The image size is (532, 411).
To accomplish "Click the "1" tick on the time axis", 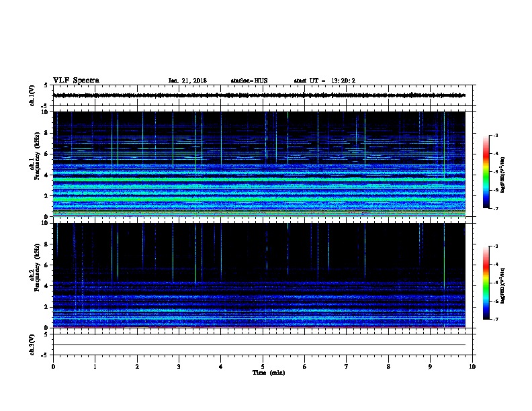I will coord(95,367).
